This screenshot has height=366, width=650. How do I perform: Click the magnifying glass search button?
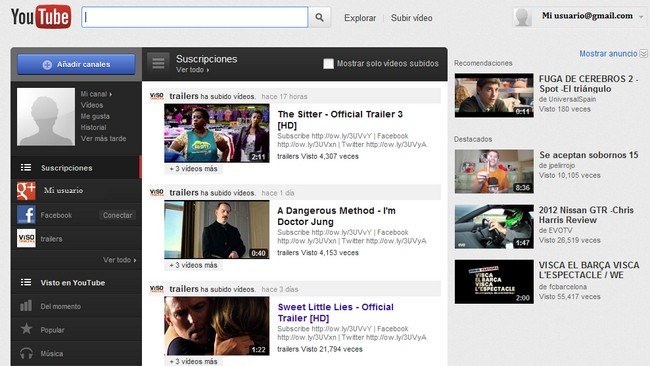(x=319, y=17)
